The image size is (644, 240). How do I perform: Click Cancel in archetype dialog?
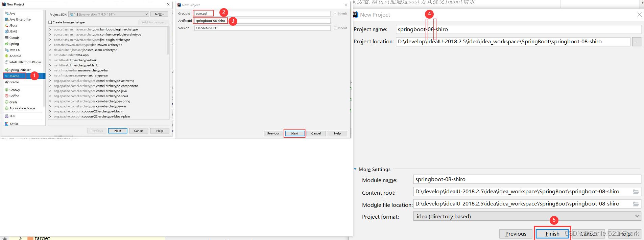click(x=139, y=131)
